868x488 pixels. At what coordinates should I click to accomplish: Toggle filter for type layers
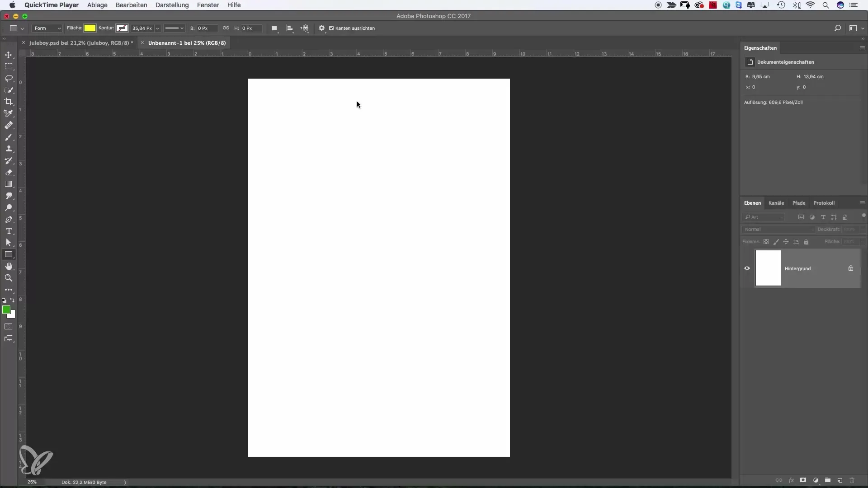pos(823,217)
